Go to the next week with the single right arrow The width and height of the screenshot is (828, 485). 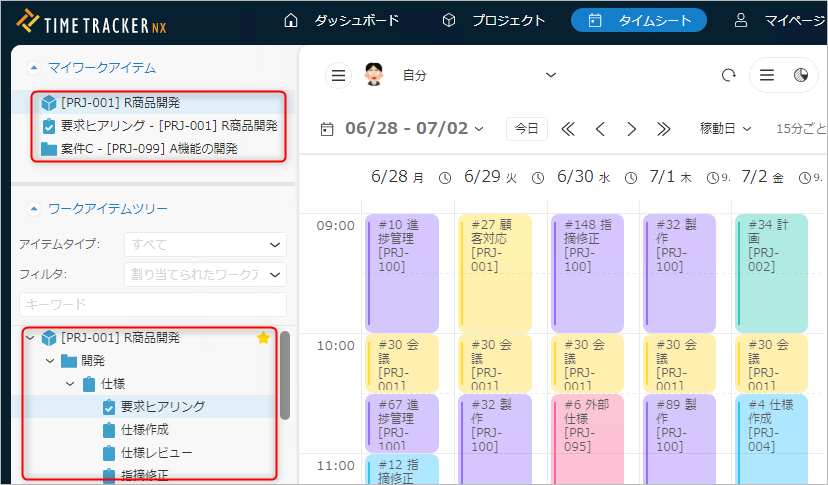click(631, 128)
